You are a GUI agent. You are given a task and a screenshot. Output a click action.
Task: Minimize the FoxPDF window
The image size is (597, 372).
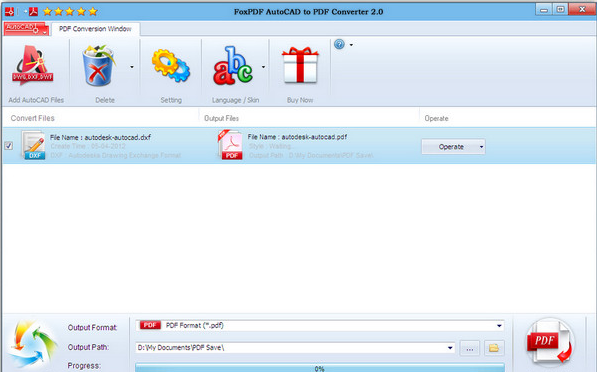(x=544, y=10)
